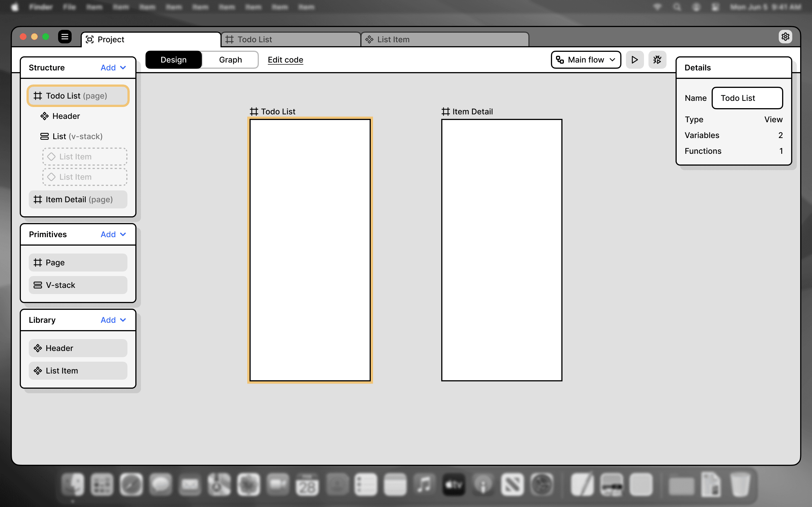Click the Edit code link
The image size is (812, 507).
pyautogui.click(x=285, y=60)
